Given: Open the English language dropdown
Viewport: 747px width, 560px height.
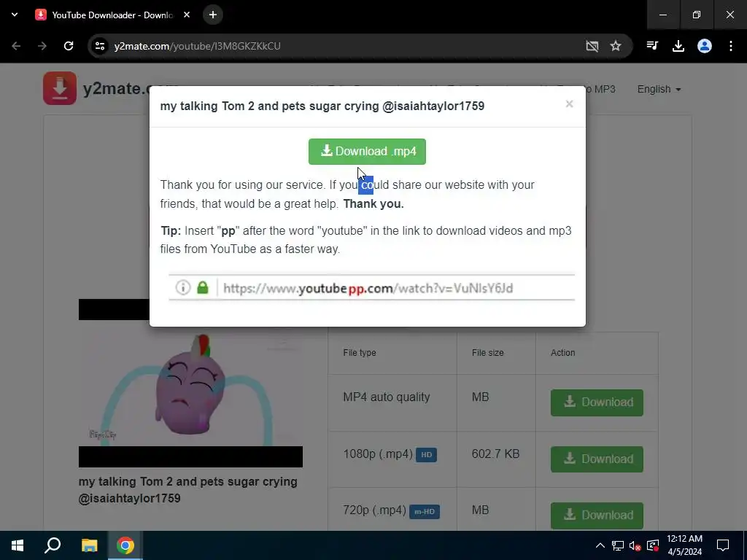Looking at the screenshot, I should (x=659, y=89).
